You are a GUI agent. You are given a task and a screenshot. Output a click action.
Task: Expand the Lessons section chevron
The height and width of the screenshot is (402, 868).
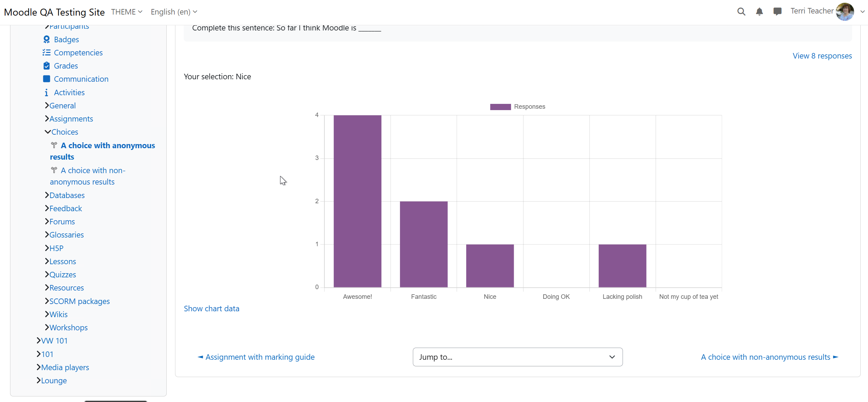tap(47, 261)
